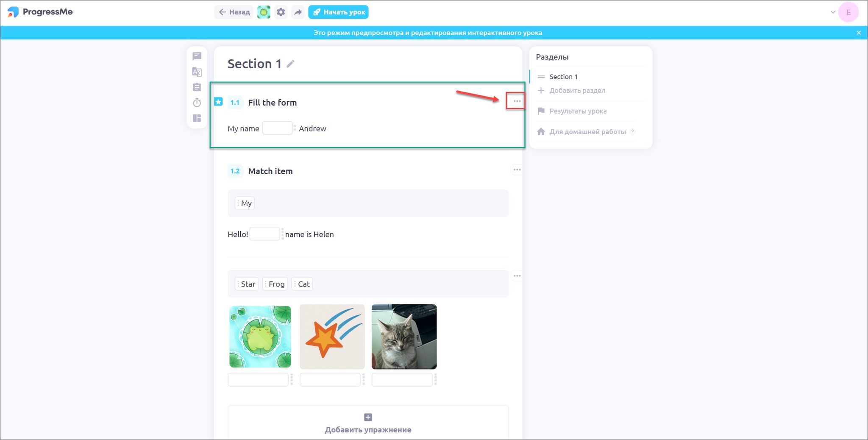Screen dimensions: 868x440
Task: Open the three-dot menu for Match item
Action: click(517, 170)
